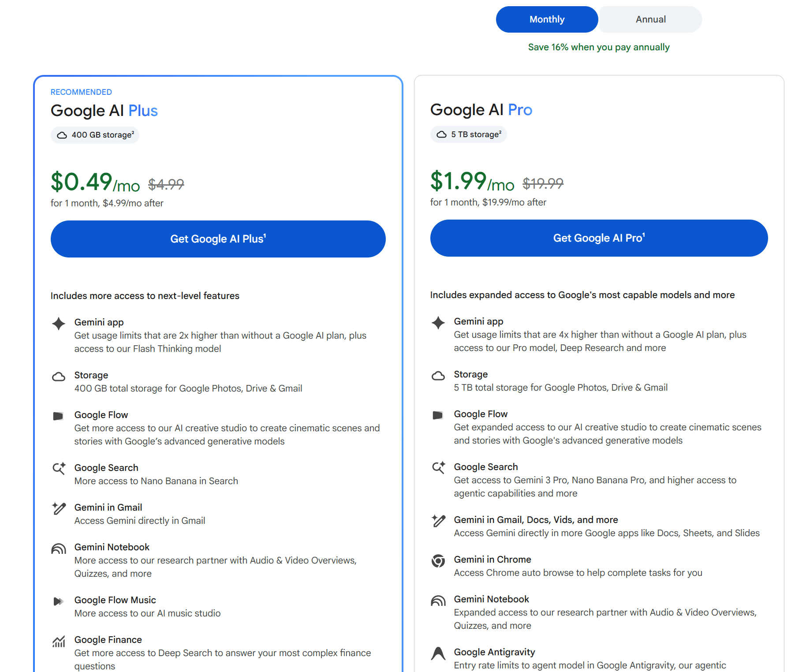The width and height of the screenshot is (791, 672).
Task: Click the Google Finance chart icon
Action: coord(59,642)
